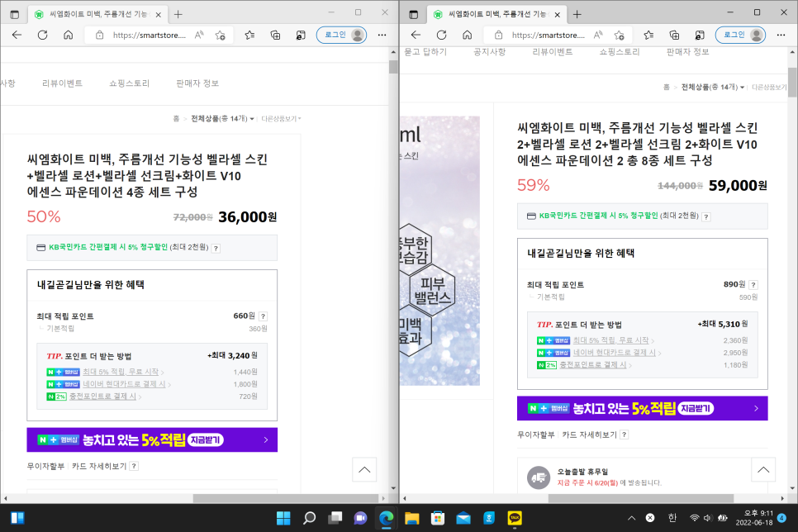This screenshot has height=532, width=798.
Task: Go back in the left browser window
Action: (x=17, y=36)
